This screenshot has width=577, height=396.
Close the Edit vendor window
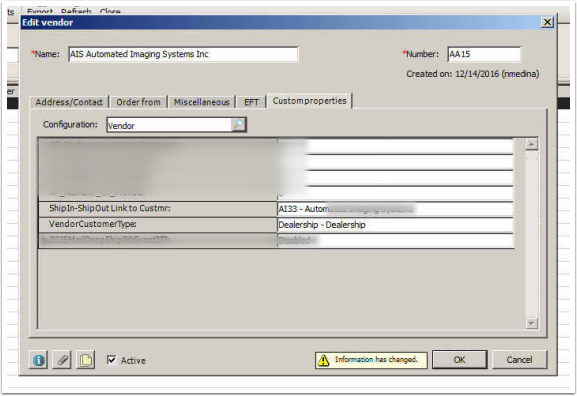[547, 22]
